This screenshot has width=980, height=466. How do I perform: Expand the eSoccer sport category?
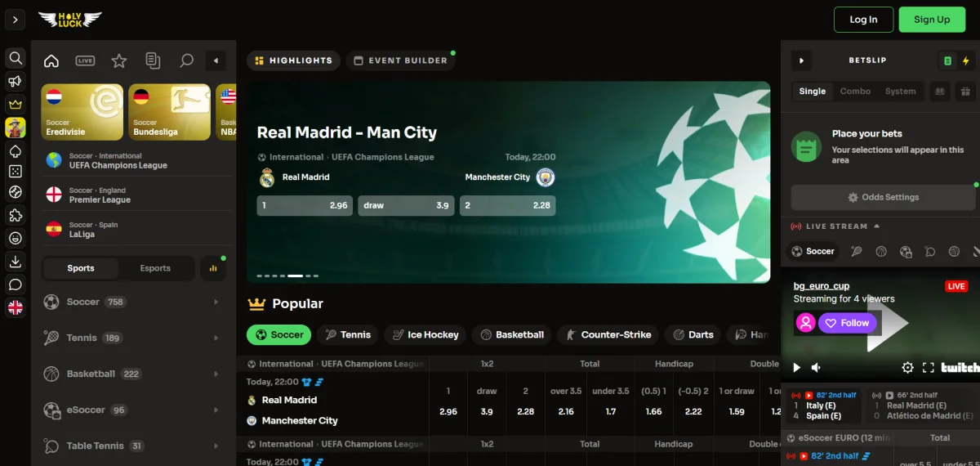[x=132, y=410]
